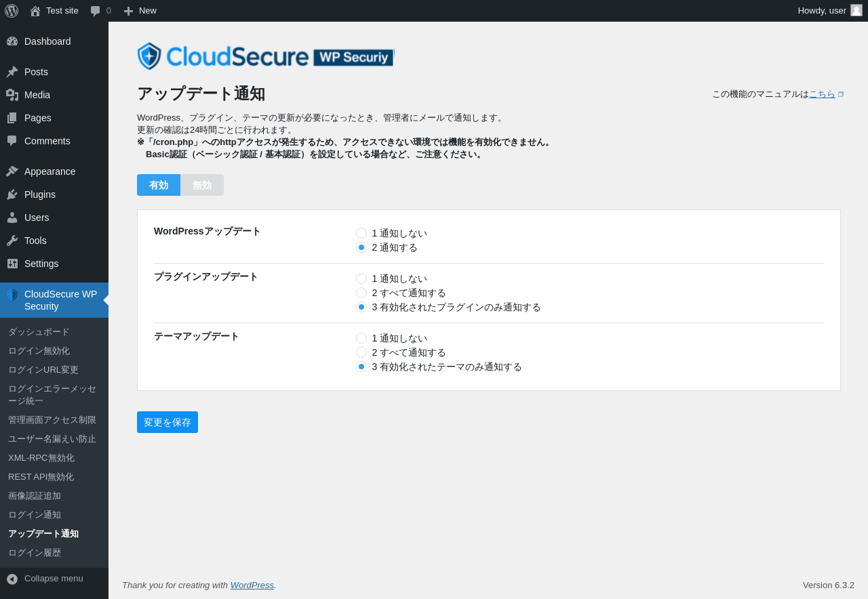Open Pages menu item
868x599 pixels.
click(x=54, y=118)
